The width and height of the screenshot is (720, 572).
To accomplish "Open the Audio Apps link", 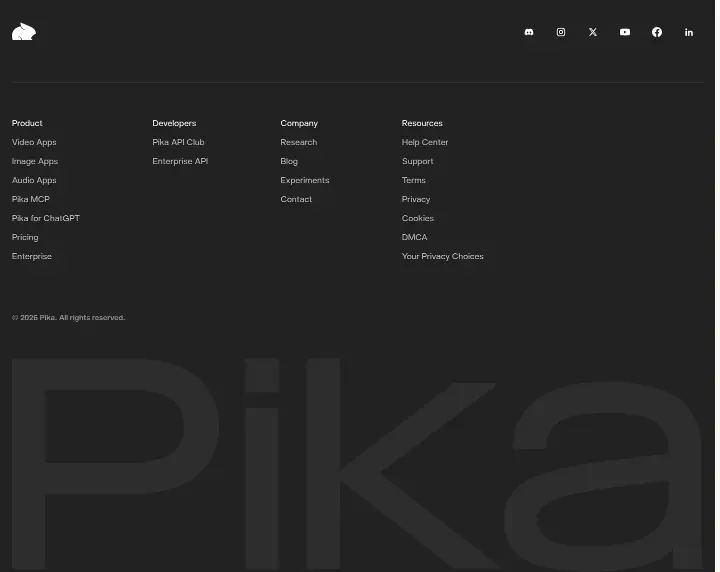I will coord(34,180).
